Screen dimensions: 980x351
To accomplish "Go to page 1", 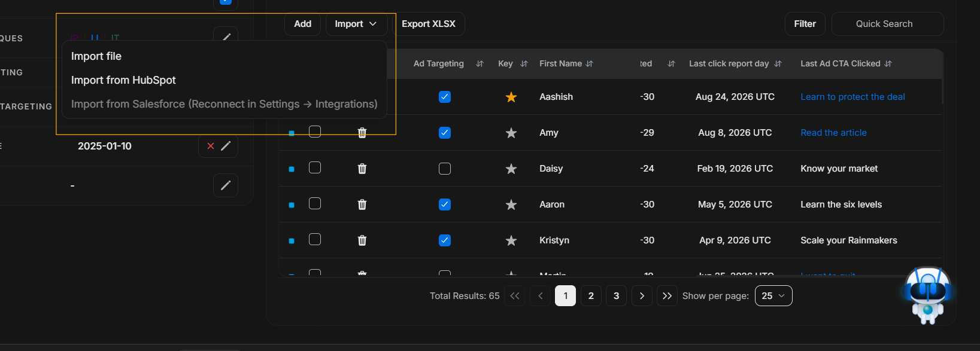I will coord(566,296).
